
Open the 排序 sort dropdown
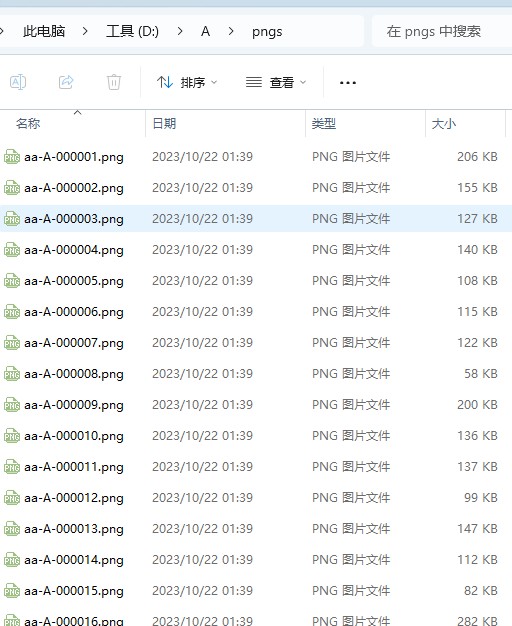[187, 83]
